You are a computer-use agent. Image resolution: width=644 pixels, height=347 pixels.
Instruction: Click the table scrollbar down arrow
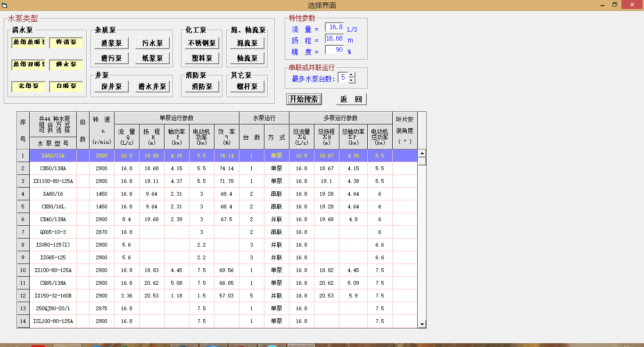coord(422,324)
